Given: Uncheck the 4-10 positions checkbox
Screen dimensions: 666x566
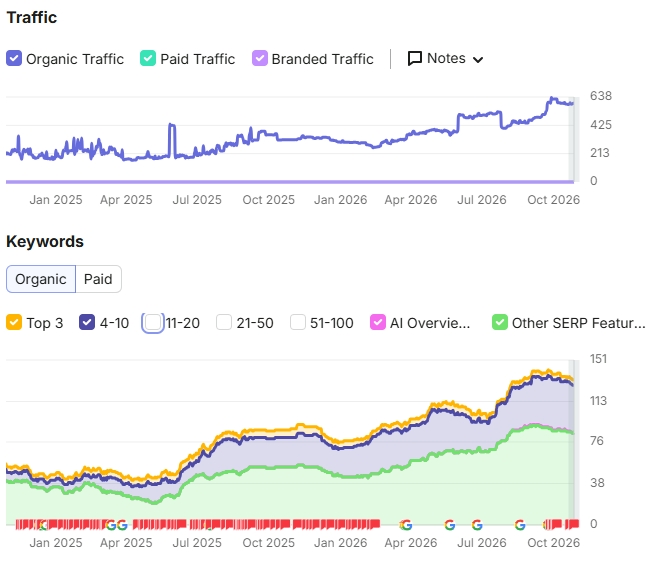Looking at the screenshot, I should (87, 322).
